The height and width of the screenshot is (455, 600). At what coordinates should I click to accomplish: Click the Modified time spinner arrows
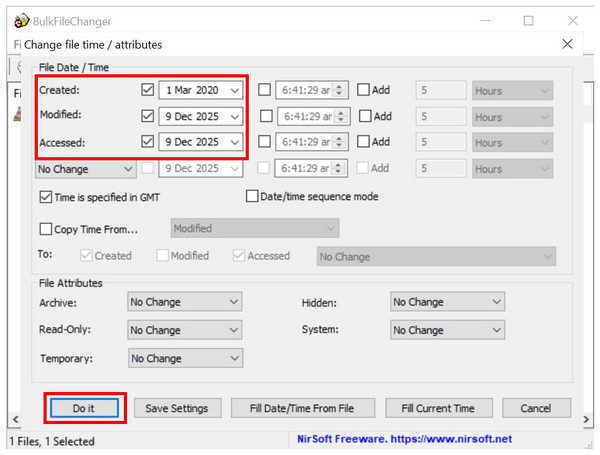pos(341,116)
